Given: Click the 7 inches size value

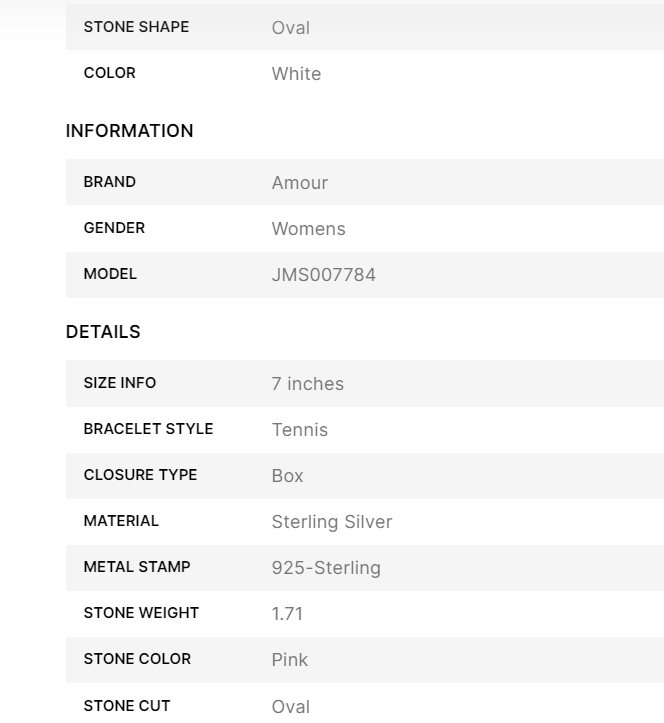Looking at the screenshot, I should tap(307, 384).
